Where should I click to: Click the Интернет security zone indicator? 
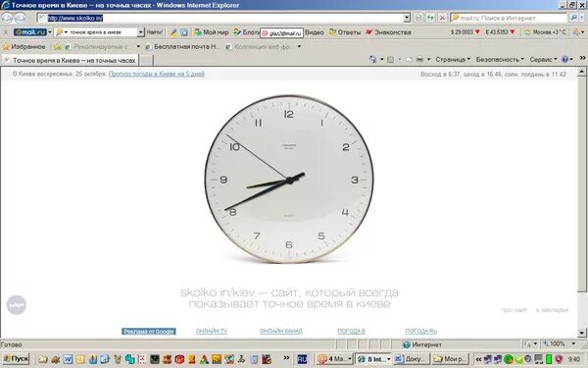pyautogui.click(x=423, y=344)
